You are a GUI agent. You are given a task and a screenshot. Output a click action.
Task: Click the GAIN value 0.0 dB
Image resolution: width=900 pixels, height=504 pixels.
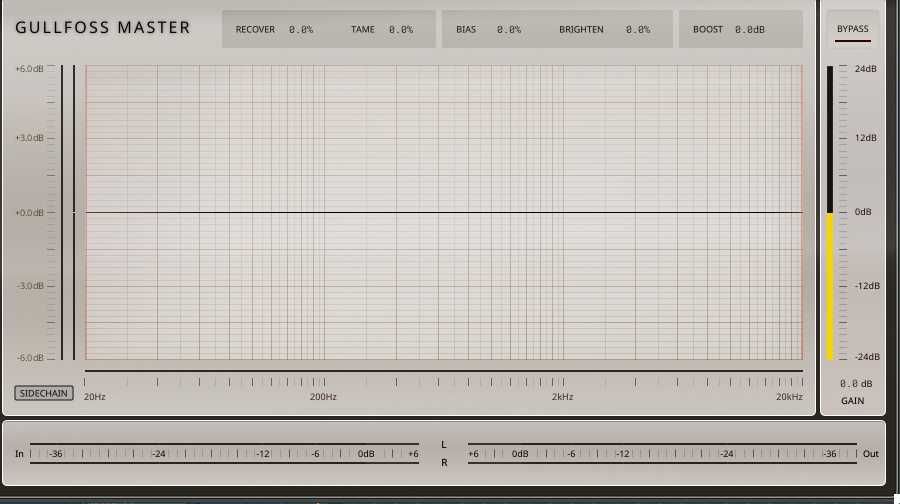[856, 383]
